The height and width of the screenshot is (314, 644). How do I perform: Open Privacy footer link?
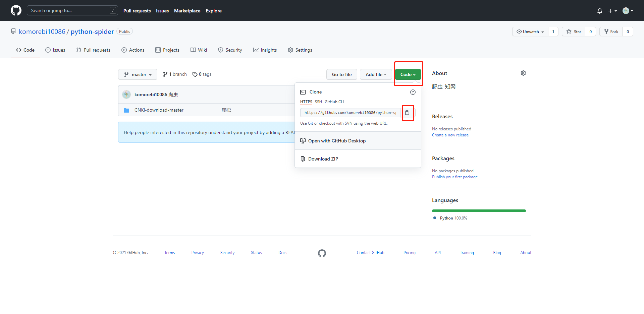(198, 253)
